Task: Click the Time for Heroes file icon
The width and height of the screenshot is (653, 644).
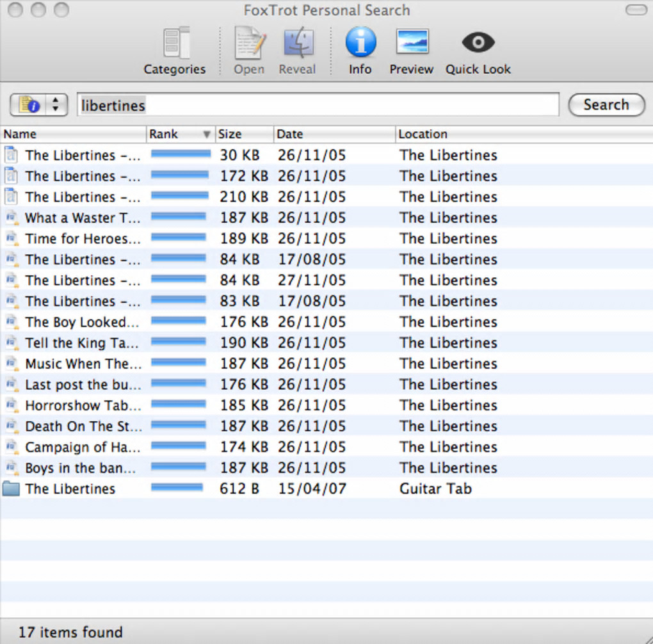Action: click(x=12, y=238)
